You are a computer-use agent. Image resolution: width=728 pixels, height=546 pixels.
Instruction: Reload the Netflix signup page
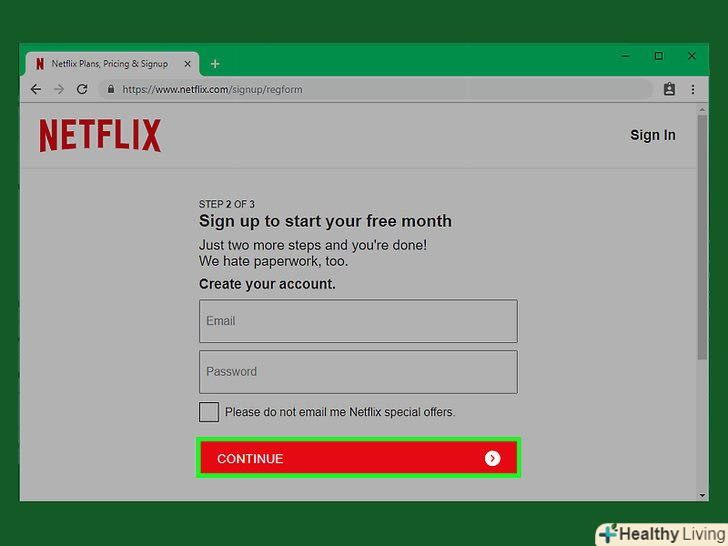82,89
